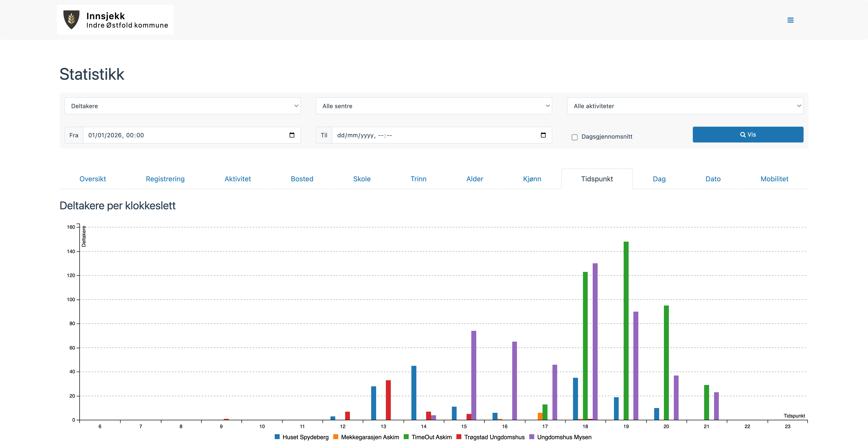This screenshot has height=448, width=868.
Task: Click Mekkegarasjen Askim orange legend swatch
Action: click(336, 437)
